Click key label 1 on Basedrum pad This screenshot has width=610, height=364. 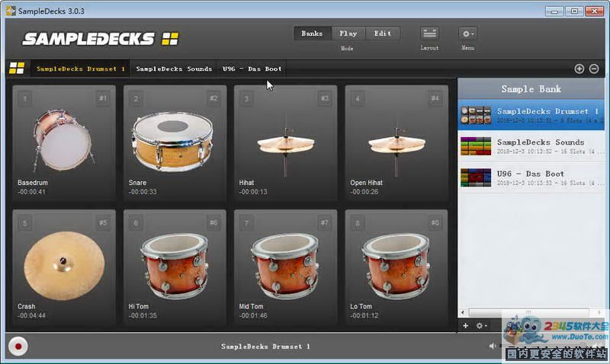tap(25, 99)
